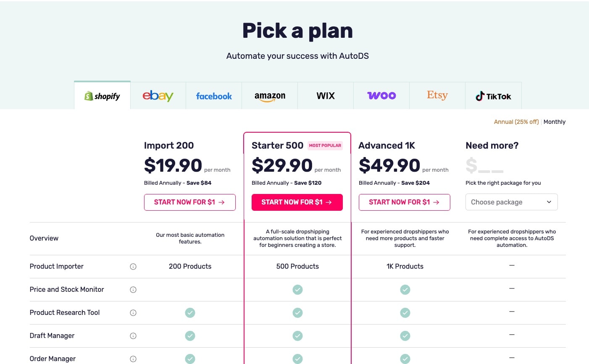Switch billing to Monthly
The width and height of the screenshot is (589, 364).
[x=554, y=122]
